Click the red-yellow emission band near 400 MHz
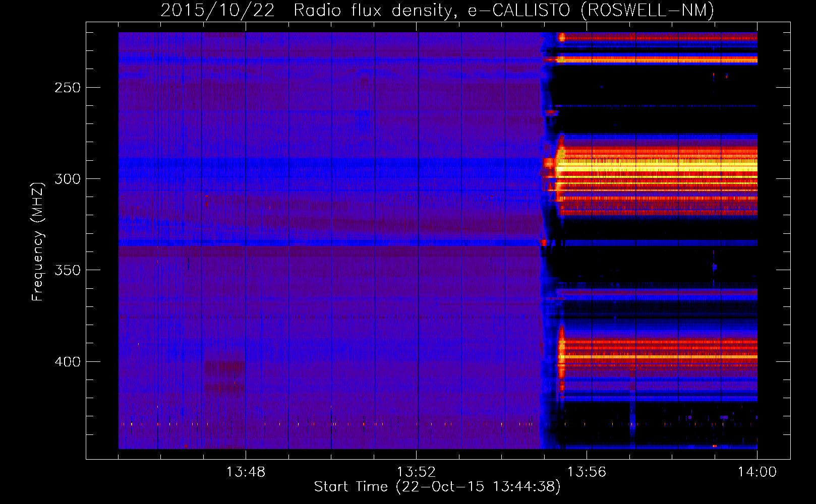This screenshot has width=816, height=504. coord(656,356)
